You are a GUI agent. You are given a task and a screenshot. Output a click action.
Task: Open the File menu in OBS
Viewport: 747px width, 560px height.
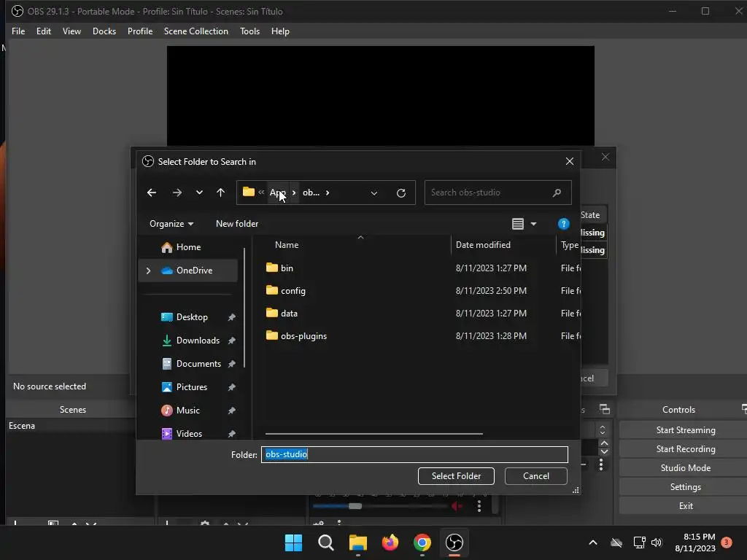pos(18,31)
